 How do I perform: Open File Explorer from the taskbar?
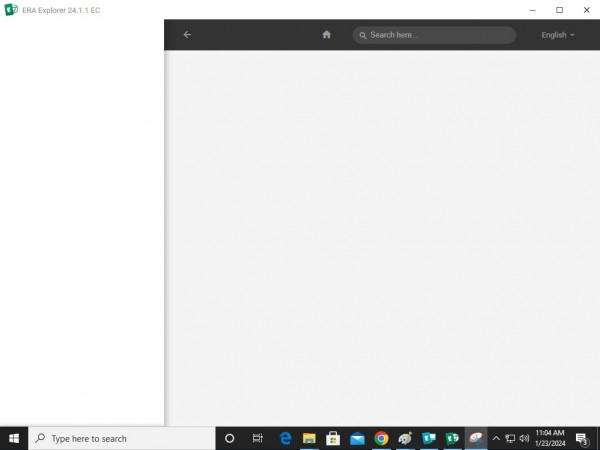pyautogui.click(x=309, y=438)
